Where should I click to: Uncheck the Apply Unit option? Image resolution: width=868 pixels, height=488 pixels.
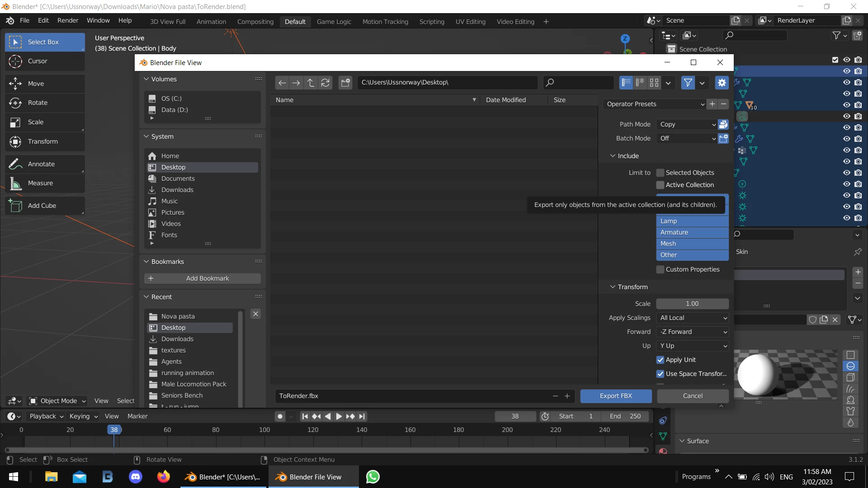tap(660, 360)
